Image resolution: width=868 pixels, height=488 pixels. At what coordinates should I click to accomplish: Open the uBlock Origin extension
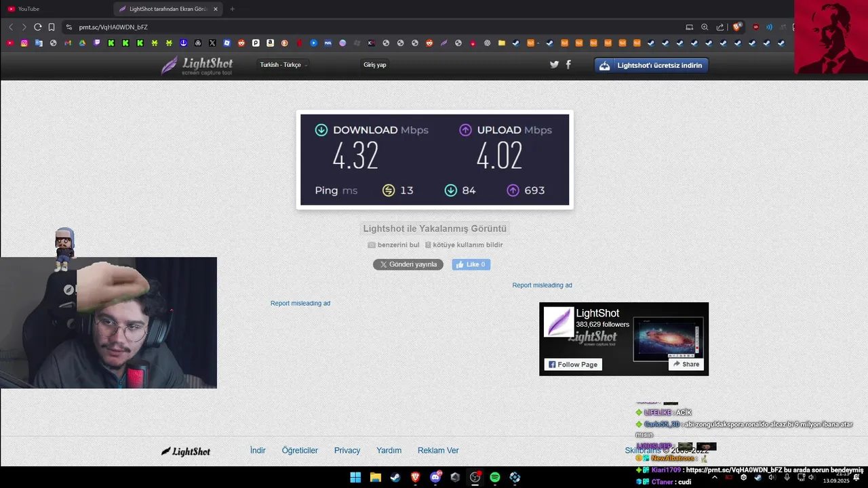(x=756, y=27)
